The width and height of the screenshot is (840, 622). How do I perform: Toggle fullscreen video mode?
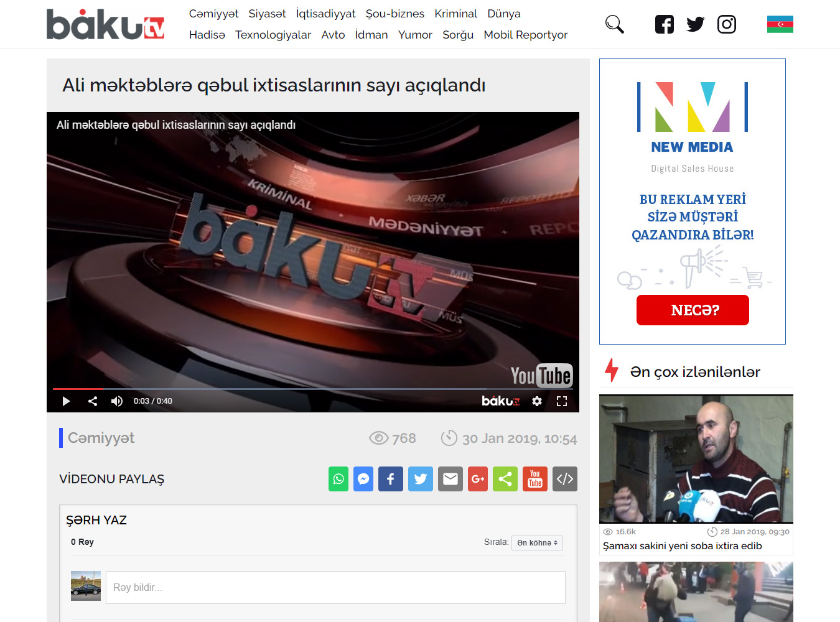562,401
